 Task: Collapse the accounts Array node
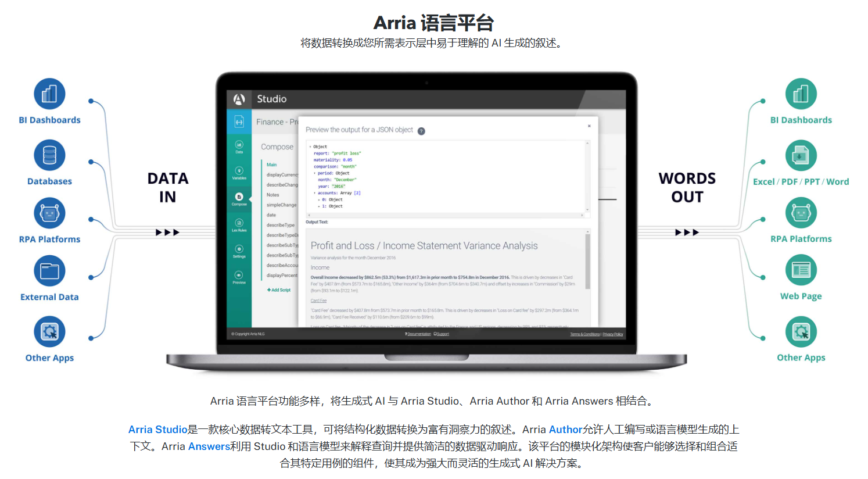315,193
